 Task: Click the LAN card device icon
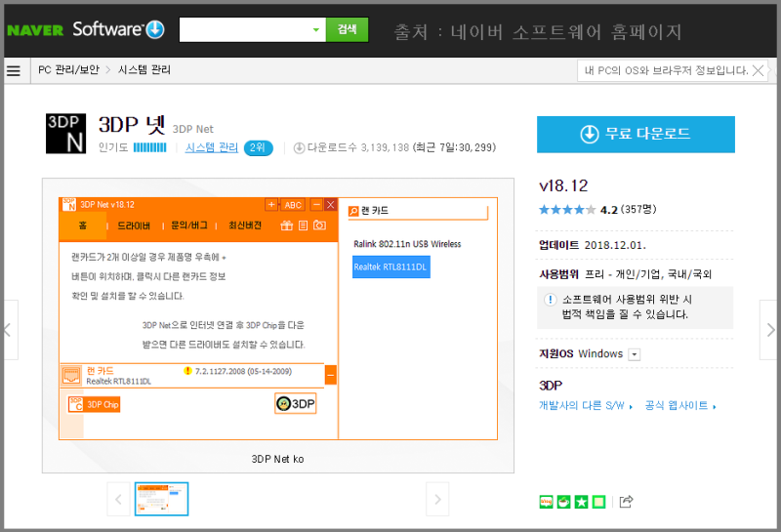(71, 376)
